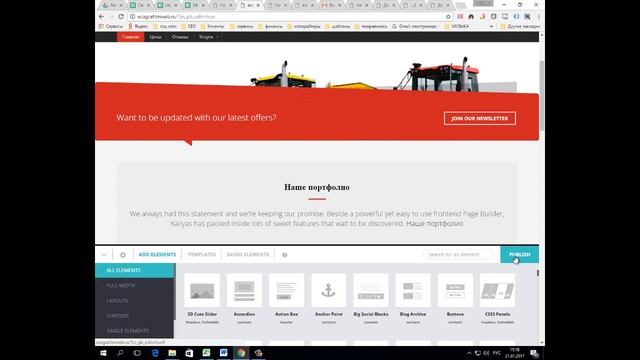Launch Edge from the taskbar
The height and width of the screenshot is (360, 640).
(155, 353)
